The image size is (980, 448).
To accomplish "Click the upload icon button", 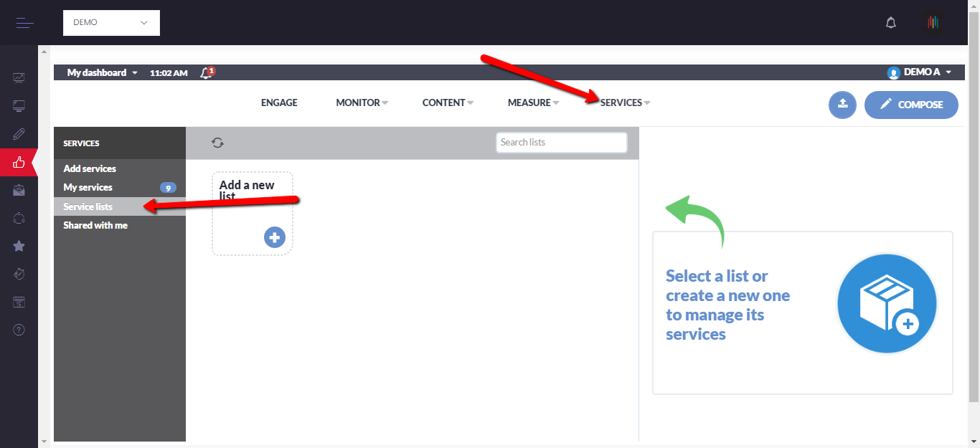I will (842, 105).
